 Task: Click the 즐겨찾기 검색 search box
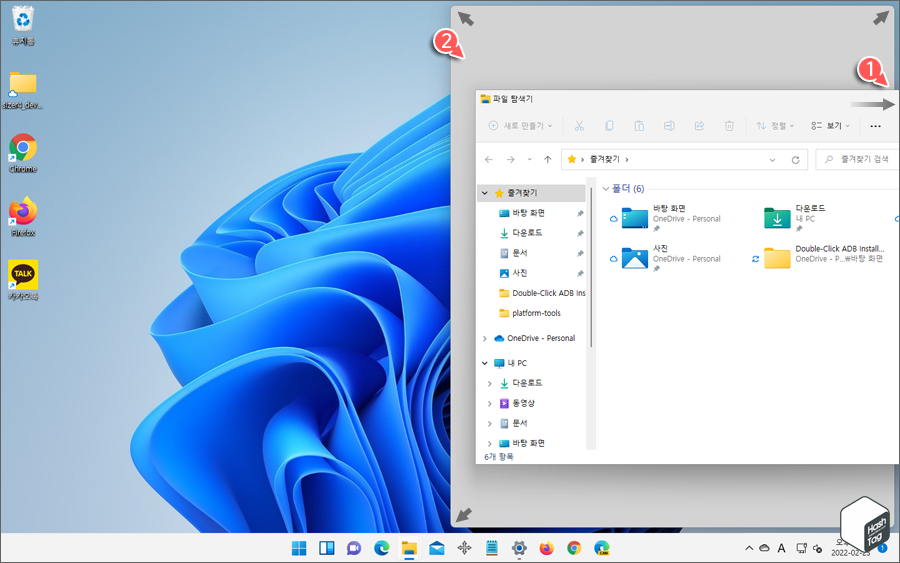(x=858, y=160)
